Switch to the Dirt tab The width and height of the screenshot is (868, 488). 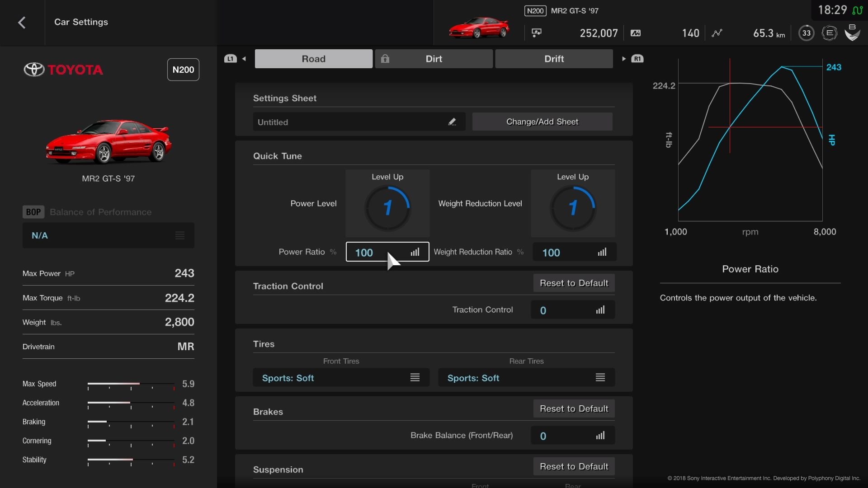pyautogui.click(x=434, y=59)
